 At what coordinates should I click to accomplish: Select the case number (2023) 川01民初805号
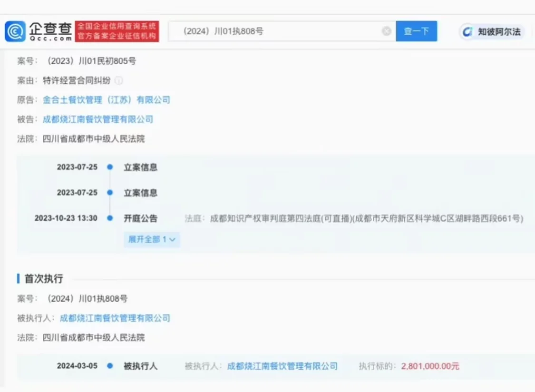(91, 61)
